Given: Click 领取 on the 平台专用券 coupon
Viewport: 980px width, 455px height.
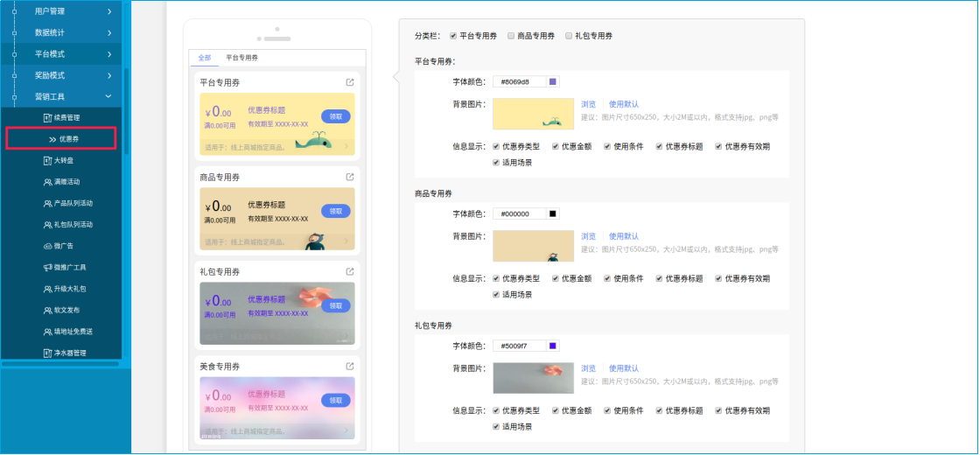Looking at the screenshot, I should click(336, 116).
